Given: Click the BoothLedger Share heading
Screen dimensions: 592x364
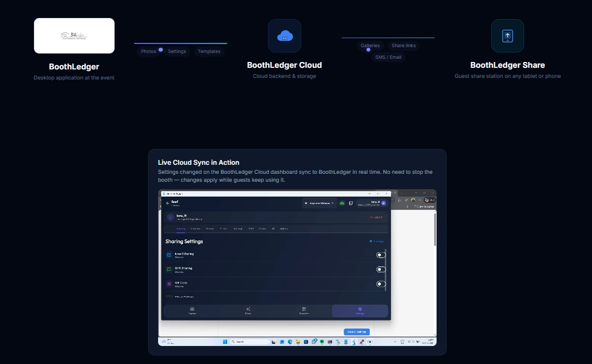Looking at the screenshot, I should click(x=508, y=65).
